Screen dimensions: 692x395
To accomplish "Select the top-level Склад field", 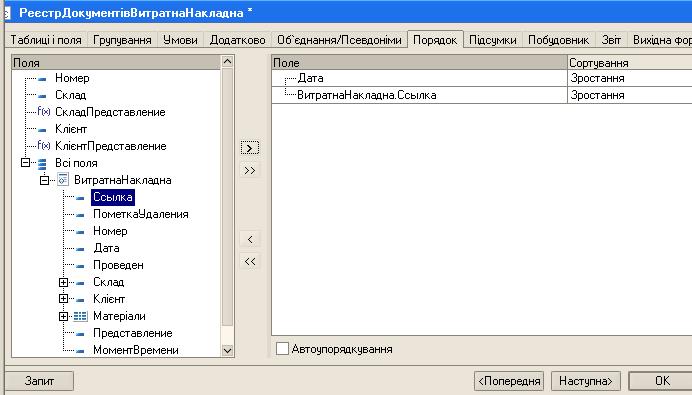I will point(70,95).
